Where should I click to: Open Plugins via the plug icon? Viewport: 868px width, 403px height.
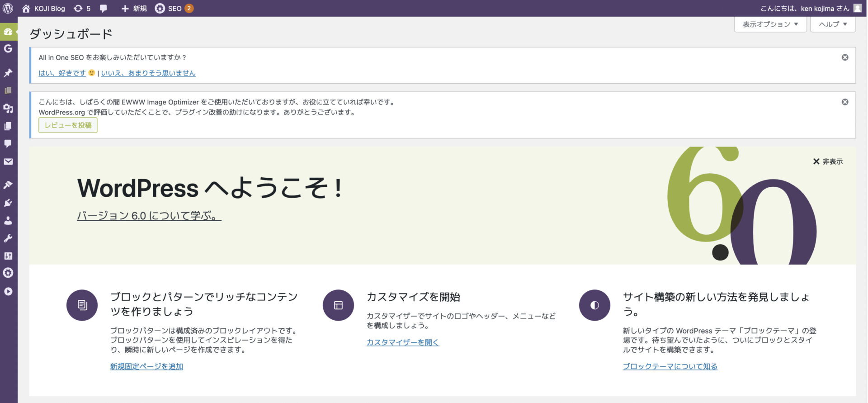[8, 203]
